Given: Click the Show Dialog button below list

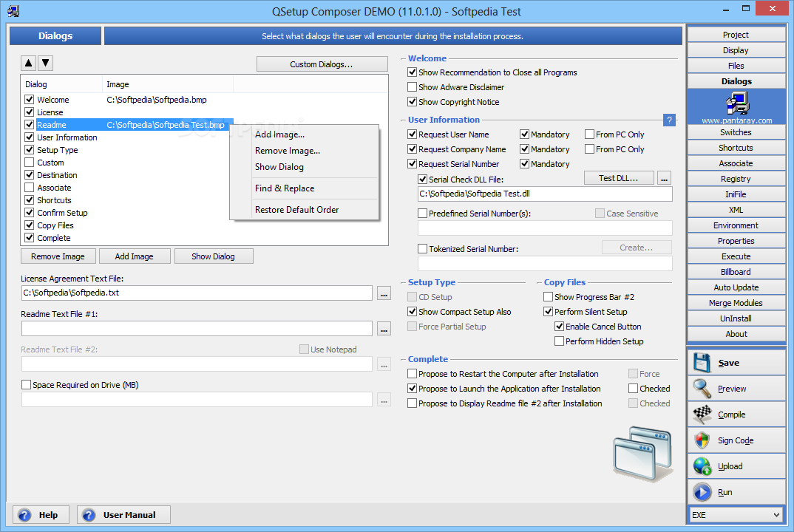Looking at the screenshot, I should click(x=213, y=256).
